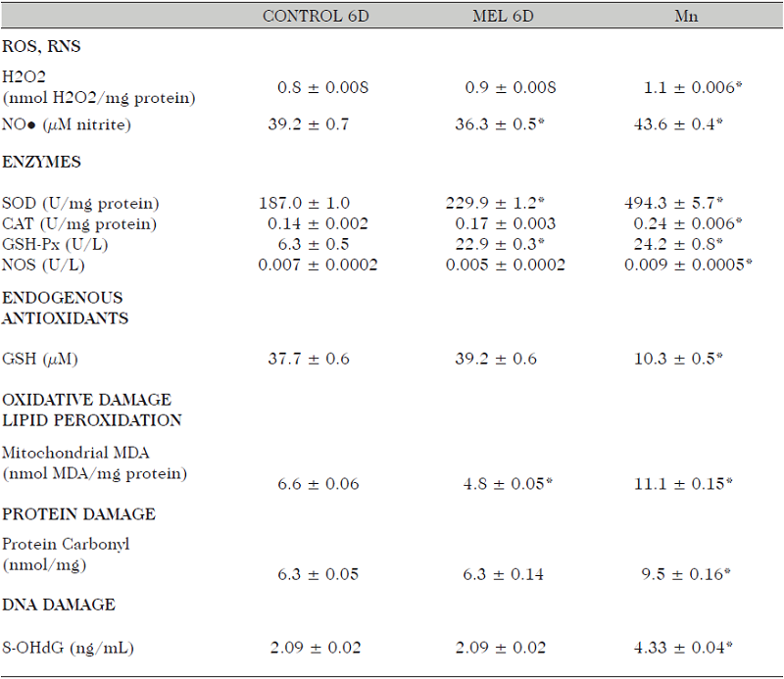Image resolution: width=784 pixels, height=679 pixels.
Task: Select the control NO value 39.2 ± 0.7
Action: pyautogui.click(x=308, y=124)
